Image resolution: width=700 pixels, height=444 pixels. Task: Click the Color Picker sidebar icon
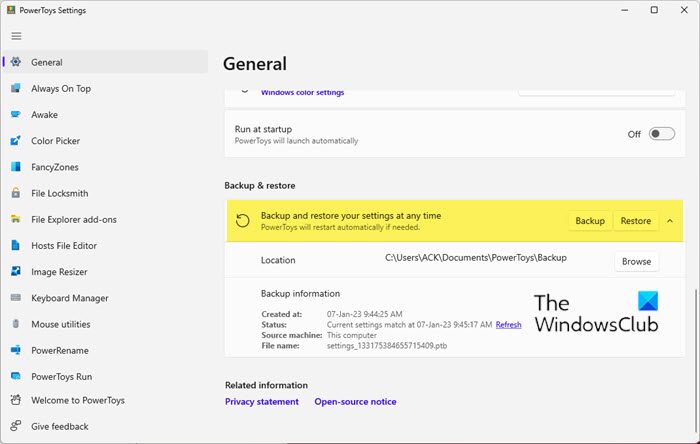(16, 141)
